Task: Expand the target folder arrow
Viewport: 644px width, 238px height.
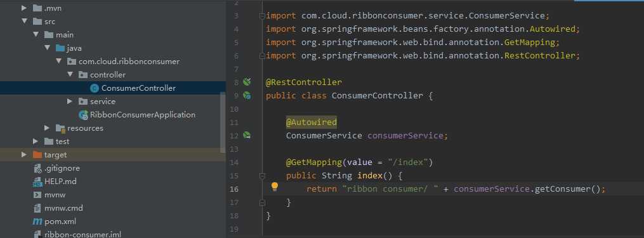Action: [x=24, y=155]
